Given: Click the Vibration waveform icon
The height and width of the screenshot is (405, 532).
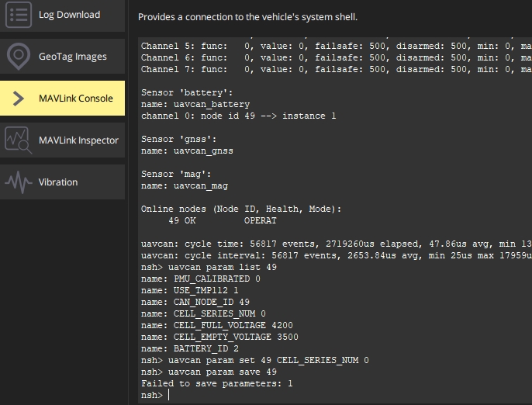Looking at the screenshot, I should 19,182.
